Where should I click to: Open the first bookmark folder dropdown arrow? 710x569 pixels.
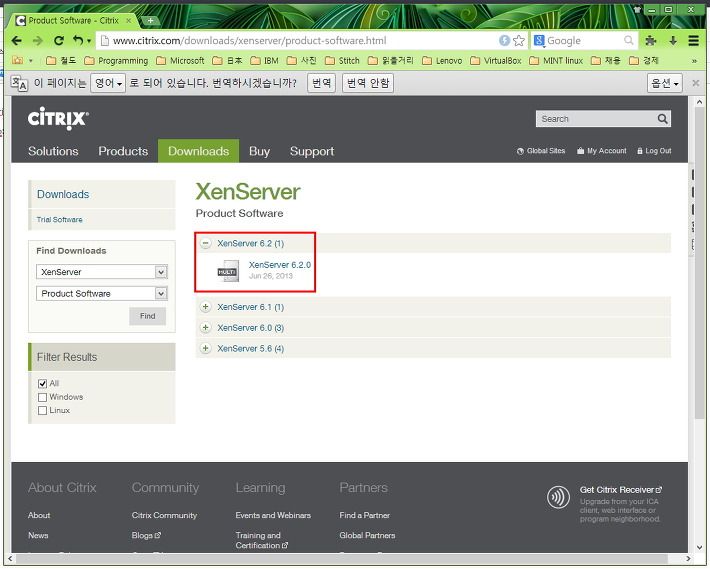pos(31,61)
